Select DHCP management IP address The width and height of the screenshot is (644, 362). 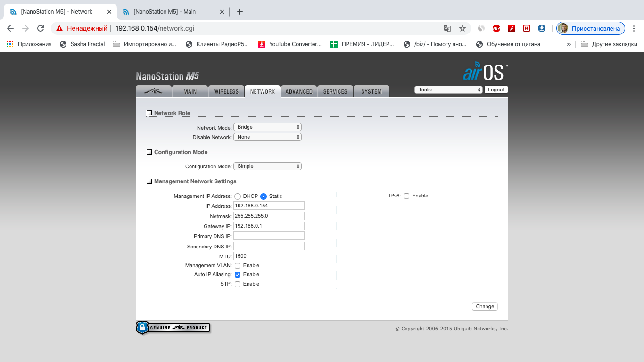point(238,197)
